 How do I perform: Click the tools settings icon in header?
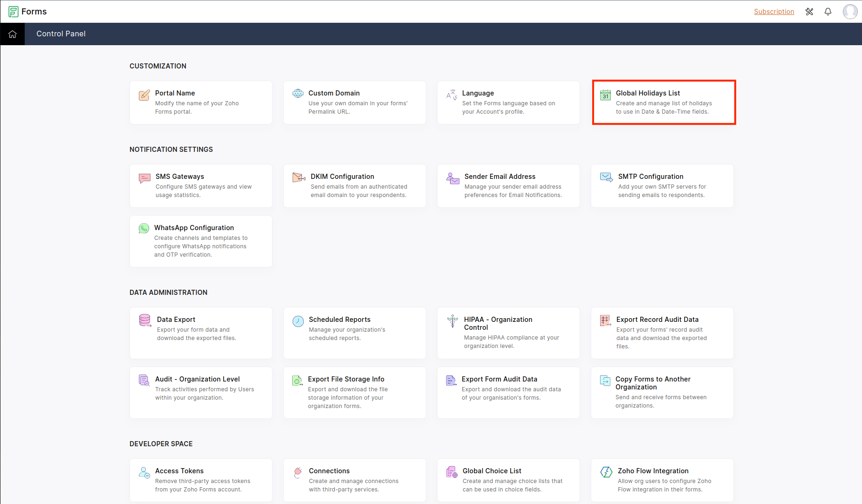pos(809,12)
